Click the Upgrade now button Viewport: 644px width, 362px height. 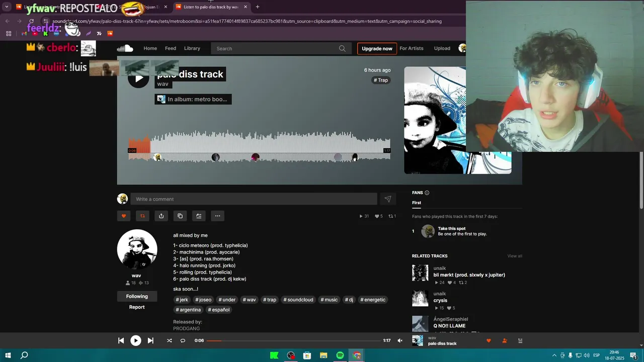click(x=377, y=48)
